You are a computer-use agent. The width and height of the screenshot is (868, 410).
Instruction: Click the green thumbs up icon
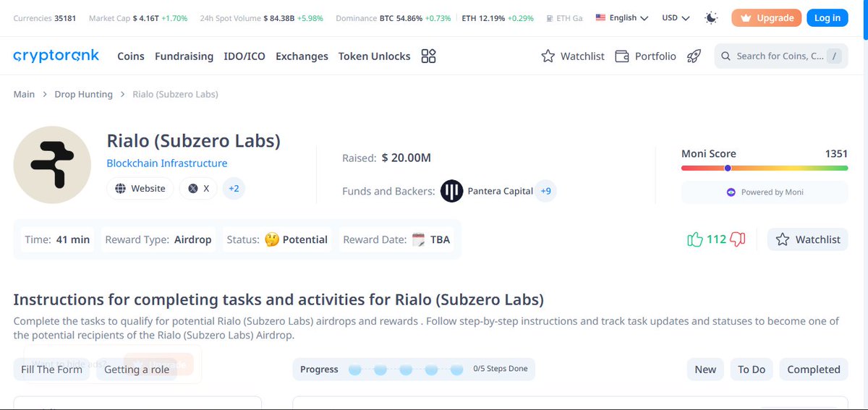tap(695, 239)
